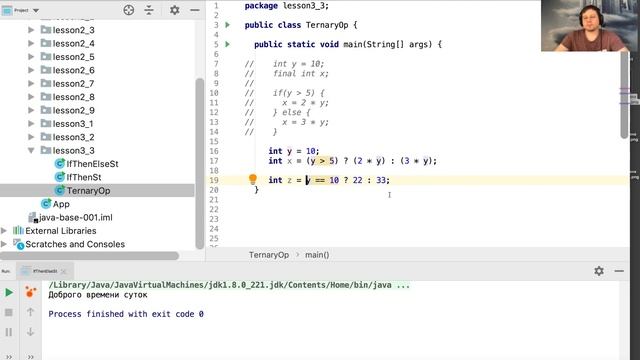Select the TernaryOp class
The image size is (640, 360).
[x=88, y=191]
